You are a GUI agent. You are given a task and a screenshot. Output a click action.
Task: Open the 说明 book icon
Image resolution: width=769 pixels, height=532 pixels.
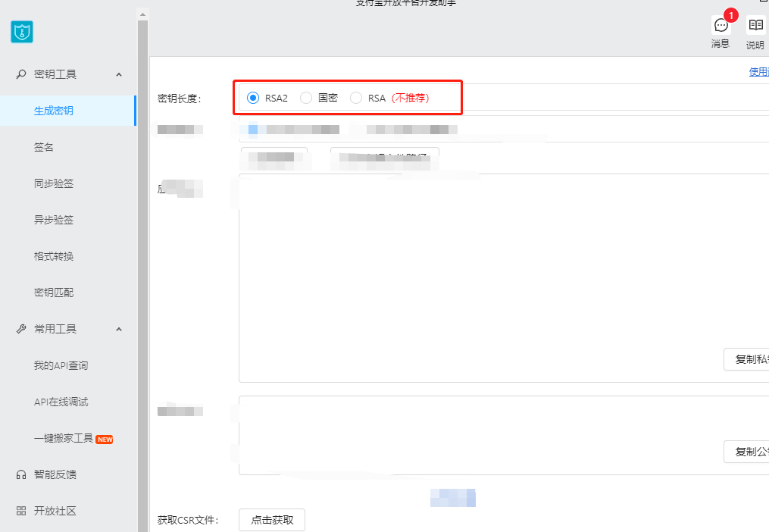[755, 26]
